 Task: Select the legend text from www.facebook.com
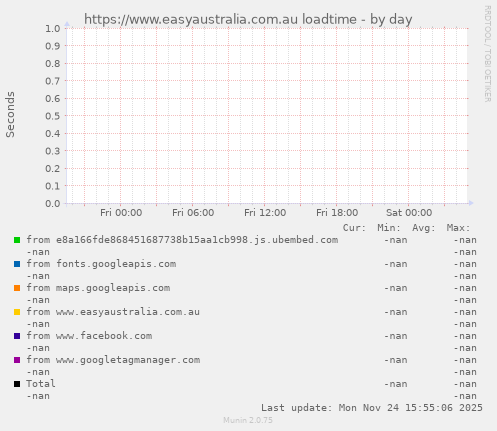pyautogui.click(x=89, y=336)
